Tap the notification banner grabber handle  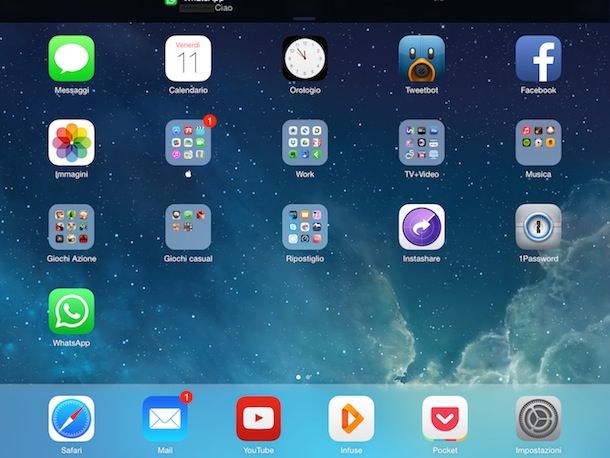tap(305, 19)
